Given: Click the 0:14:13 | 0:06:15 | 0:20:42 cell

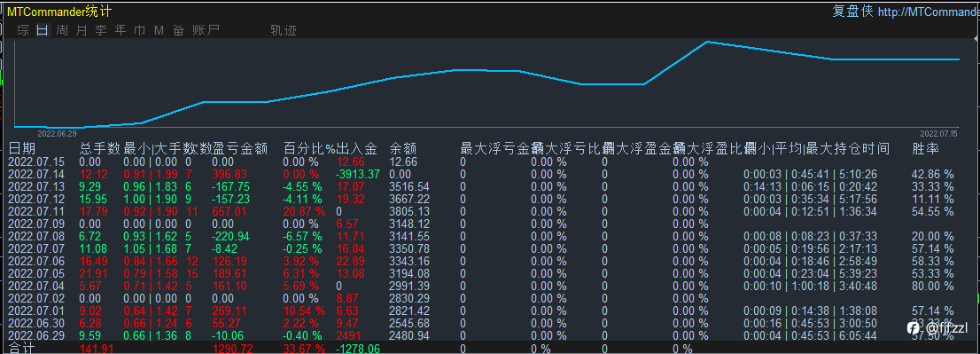Looking at the screenshot, I should click(811, 187).
